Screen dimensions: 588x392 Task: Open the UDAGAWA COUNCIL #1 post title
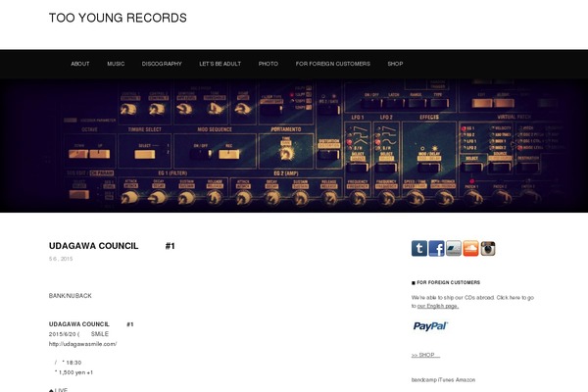[112, 246]
